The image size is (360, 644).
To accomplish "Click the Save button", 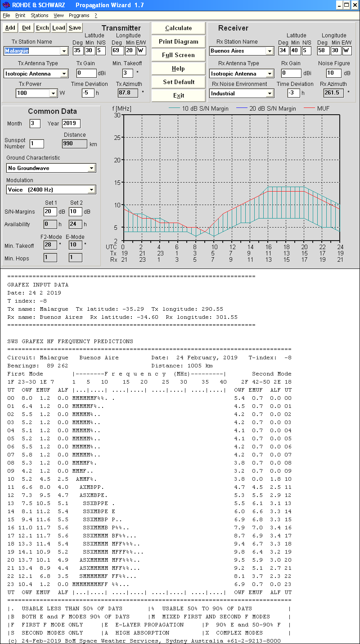I will (75, 28).
